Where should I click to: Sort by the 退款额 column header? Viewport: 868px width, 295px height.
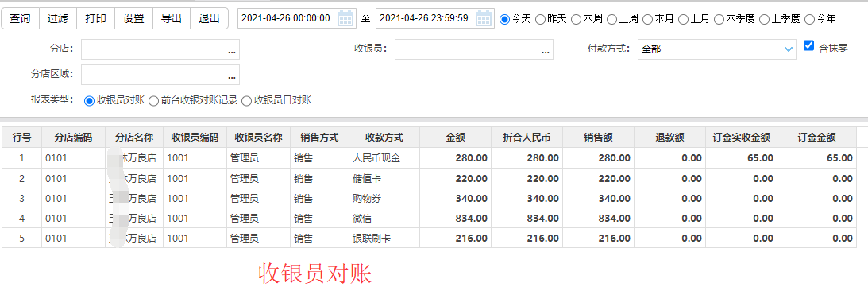pos(669,137)
